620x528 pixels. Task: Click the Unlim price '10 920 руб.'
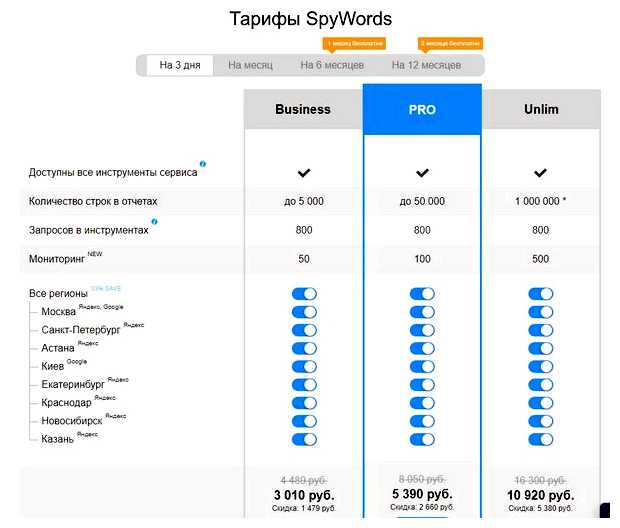[540, 495]
